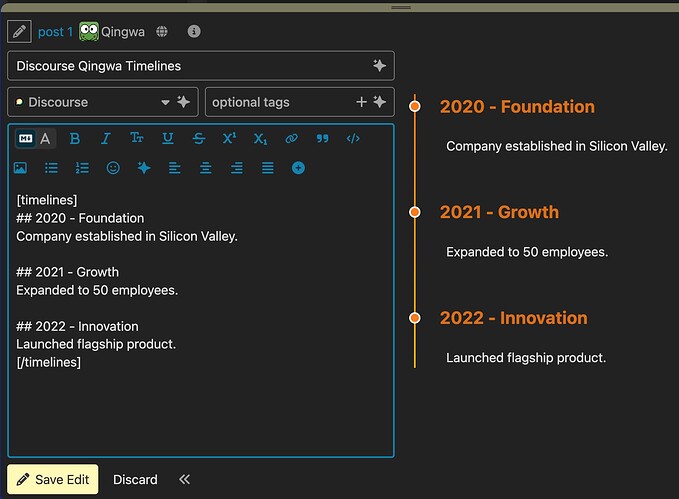Apply italic formatting
Image resolution: width=679 pixels, height=499 pixels.
point(106,139)
